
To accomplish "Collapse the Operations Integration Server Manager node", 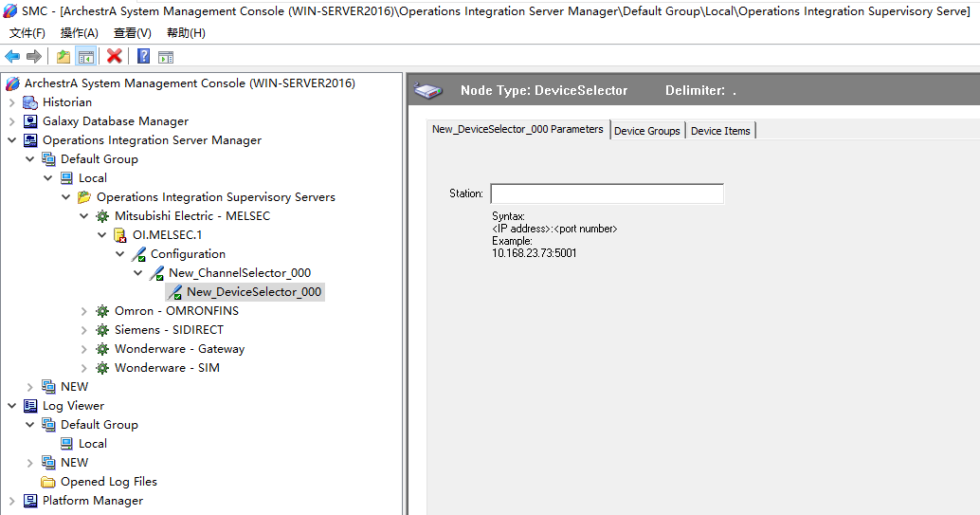I will pyautogui.click(x=12, y=140).
